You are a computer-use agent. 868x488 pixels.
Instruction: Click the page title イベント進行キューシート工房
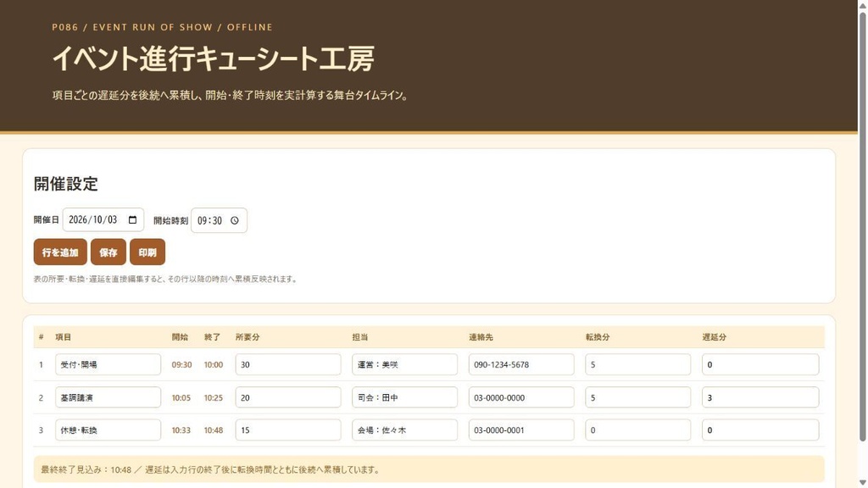pos(213,58)
